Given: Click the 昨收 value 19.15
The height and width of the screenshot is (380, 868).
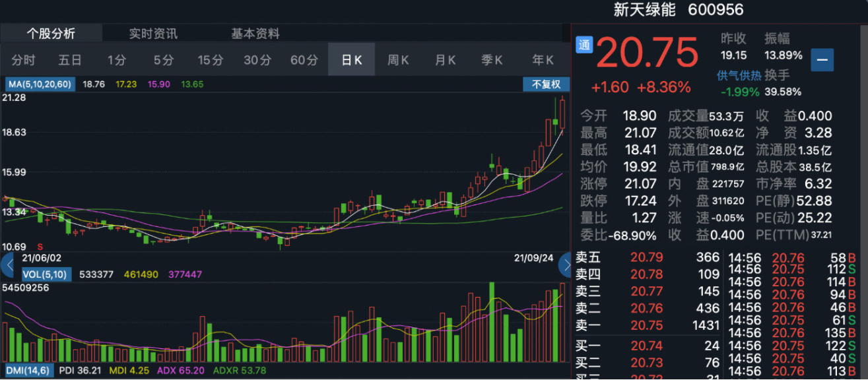Looking at the screenshot, I should tap(734, 55).
